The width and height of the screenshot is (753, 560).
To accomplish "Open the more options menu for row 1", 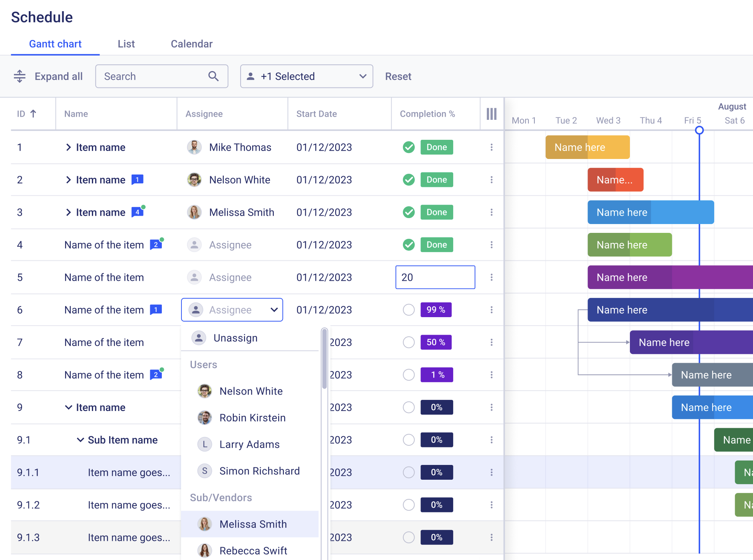I will pyautogui.click(x=492, y=147).
